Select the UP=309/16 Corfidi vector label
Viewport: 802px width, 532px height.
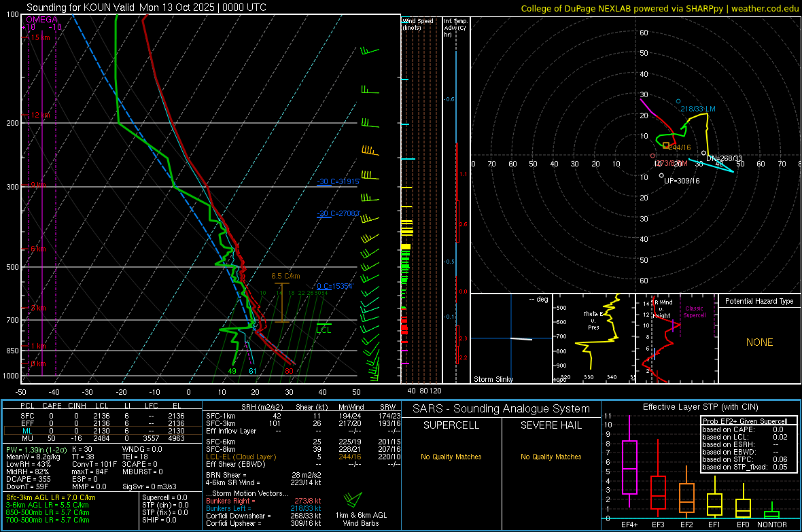tap(682, 181)
